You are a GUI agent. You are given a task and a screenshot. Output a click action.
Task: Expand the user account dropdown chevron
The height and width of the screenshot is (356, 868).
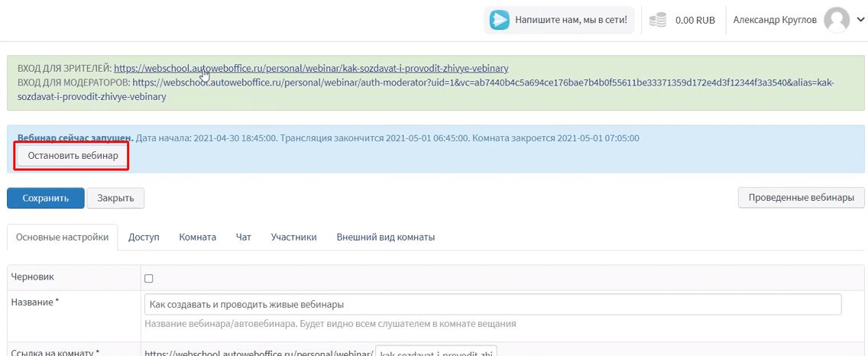tap(860, 21)
